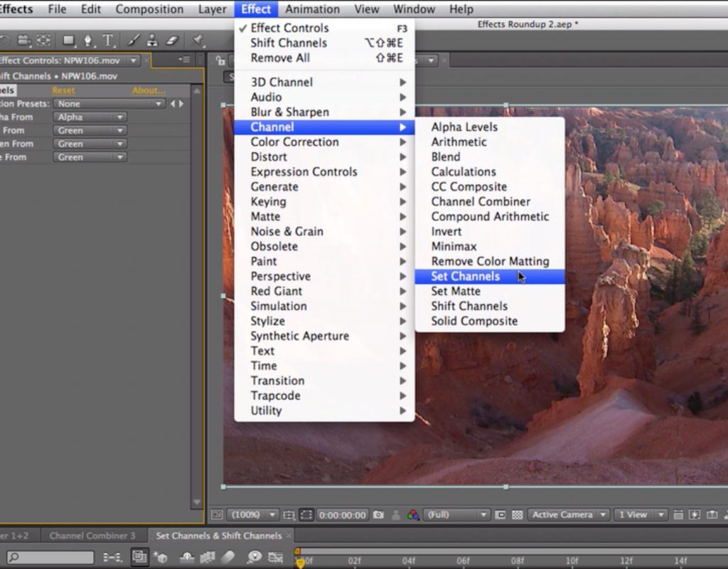
Task: Expand the Effect Controls layer selector arrow
Action: (x=133, y=60)
